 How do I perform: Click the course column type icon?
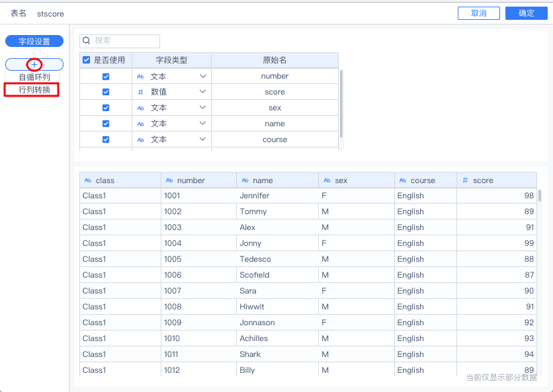[403, 180]
